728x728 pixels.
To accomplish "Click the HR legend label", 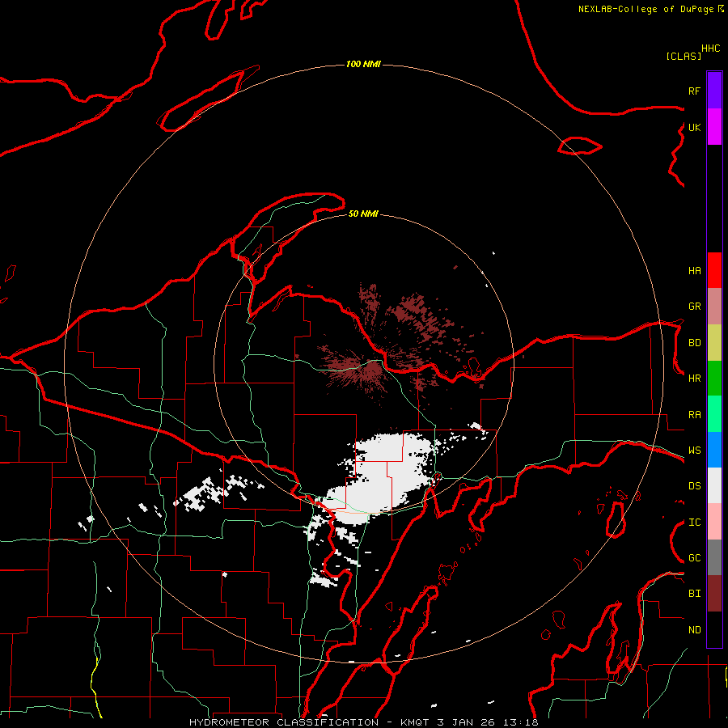I will (694, 379).
